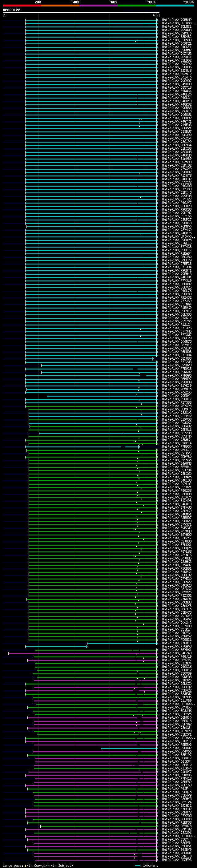Click the cyan 80–100% identity legend segment
197x868 pixels.
click(175, 6)
